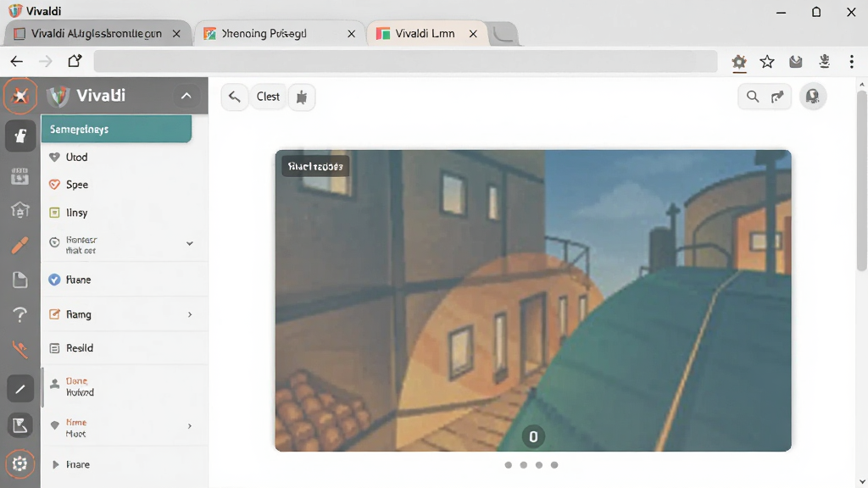
Task: Expand the "Ramg" row arrow
Action: 190,314
